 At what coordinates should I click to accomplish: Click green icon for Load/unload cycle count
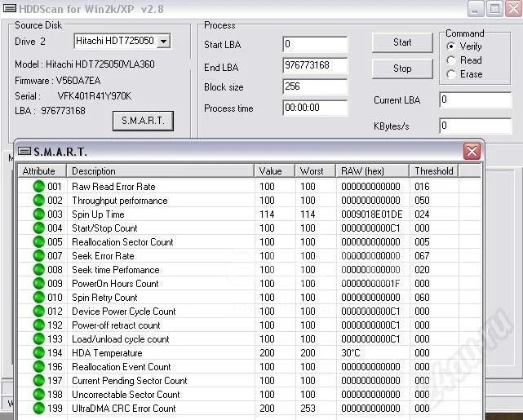click(x=39, y=339)
